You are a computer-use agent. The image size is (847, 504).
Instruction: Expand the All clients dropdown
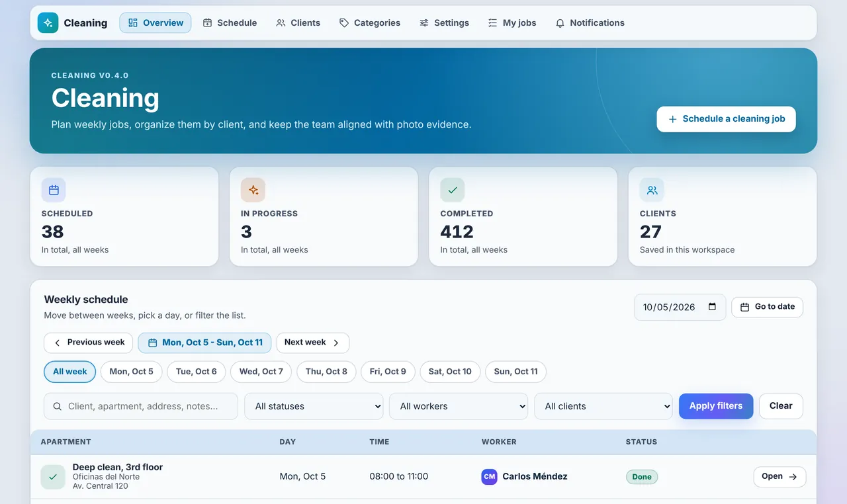[x=603, y=406]
